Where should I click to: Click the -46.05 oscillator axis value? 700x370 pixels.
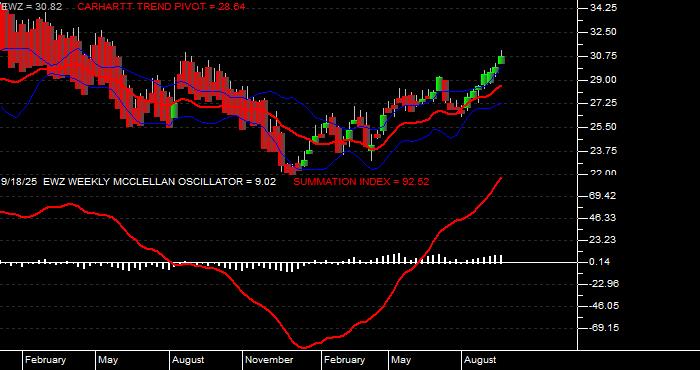(x=604, y=306)
